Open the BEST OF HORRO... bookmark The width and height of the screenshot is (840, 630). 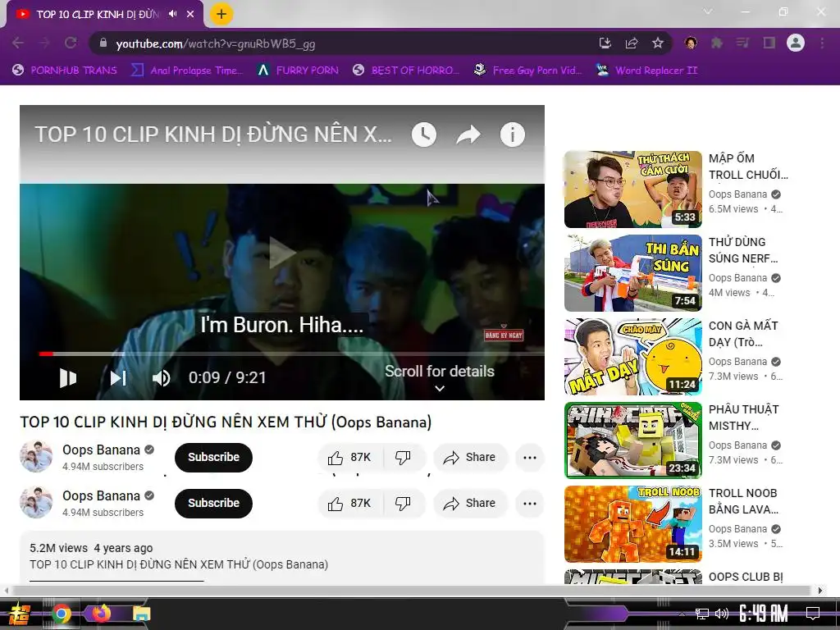point(405,71)
